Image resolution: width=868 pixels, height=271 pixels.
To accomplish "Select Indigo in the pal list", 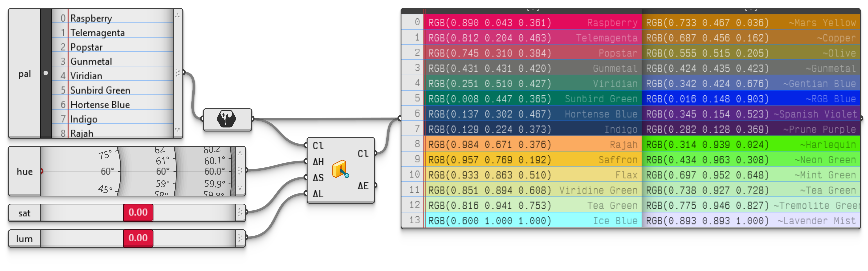I will [x=113, y=119].
